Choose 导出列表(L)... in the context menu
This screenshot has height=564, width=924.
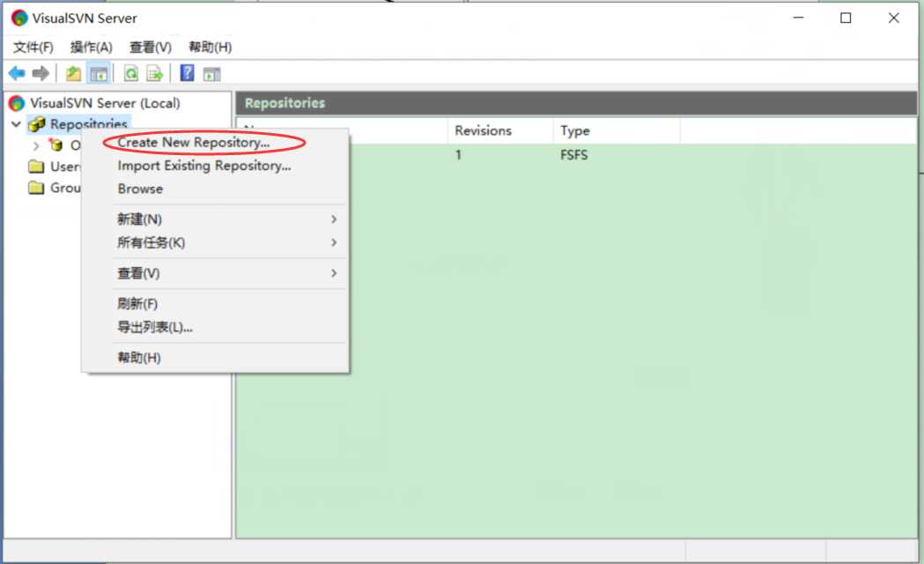point(215,328)
